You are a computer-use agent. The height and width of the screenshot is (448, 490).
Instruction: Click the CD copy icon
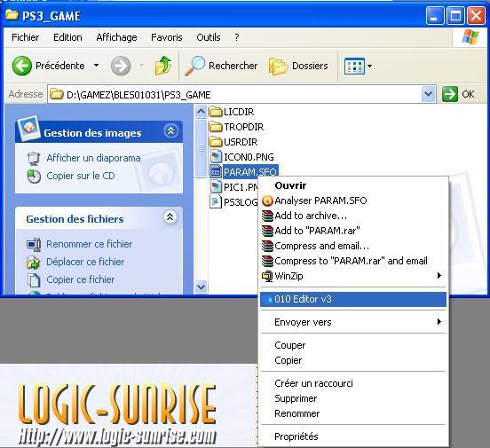click(34, 177)
